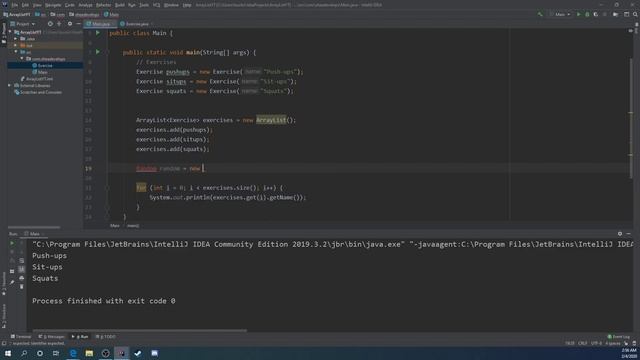Open Task View on taskbar
Image resolution: width=640 pixels, height=360 pixels.
click(x=56, y=353)
